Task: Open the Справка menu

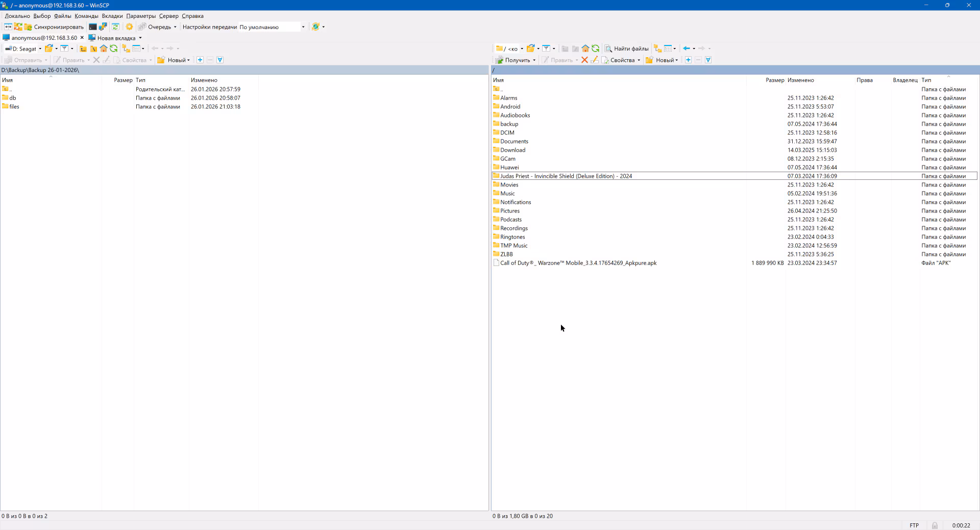Action: (x=192, y=16)
